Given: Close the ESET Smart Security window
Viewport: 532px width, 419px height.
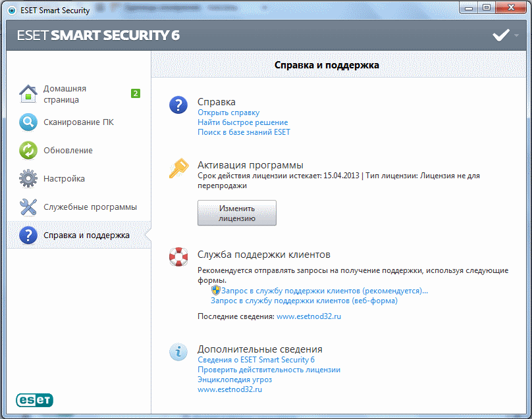Looking at the screenshot, I should (x=511, y=8).
